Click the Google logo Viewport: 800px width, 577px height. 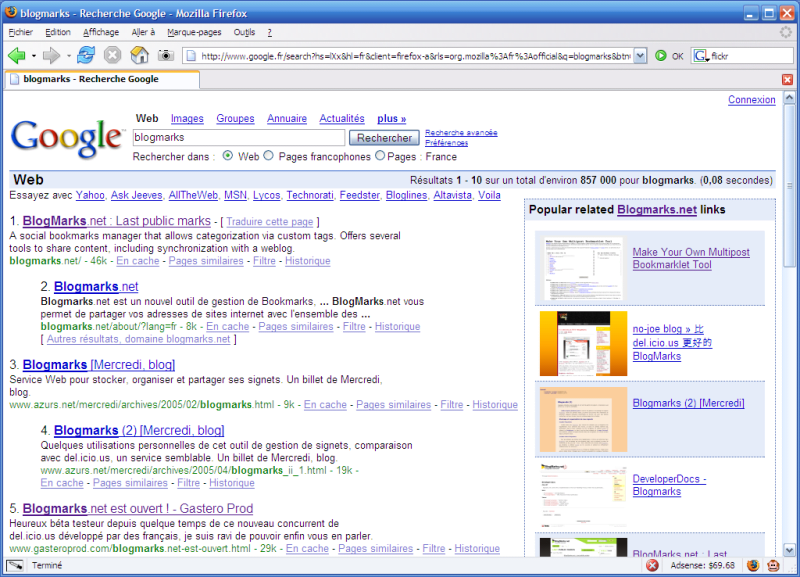(66, 137)
